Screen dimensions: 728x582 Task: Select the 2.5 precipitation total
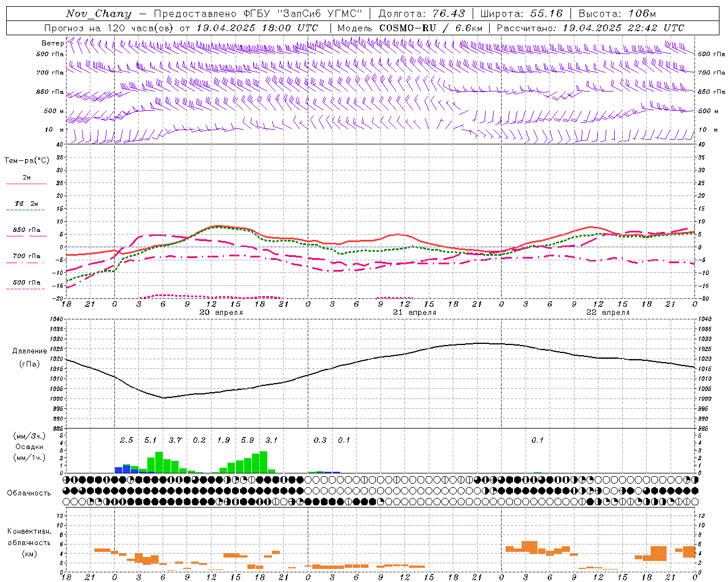[126, 440]
